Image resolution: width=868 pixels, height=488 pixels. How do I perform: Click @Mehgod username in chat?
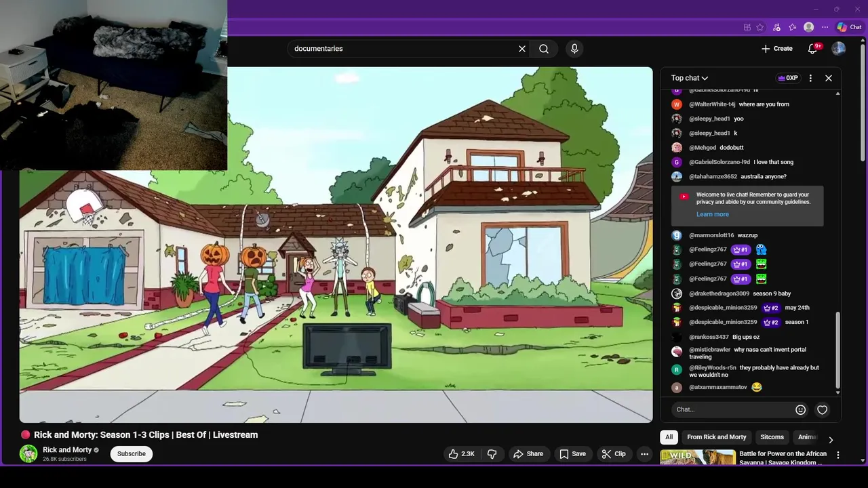coord(703,148)
